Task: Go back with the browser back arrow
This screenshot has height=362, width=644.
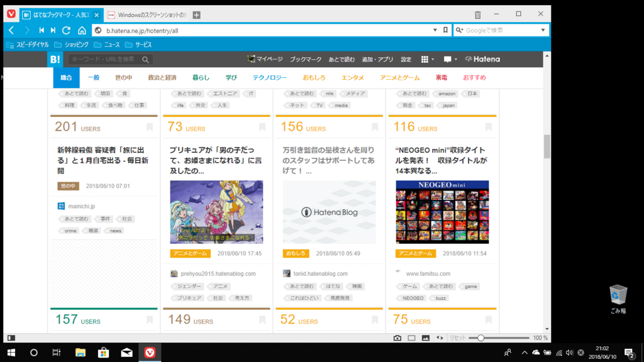Action: tap(11, 30)
